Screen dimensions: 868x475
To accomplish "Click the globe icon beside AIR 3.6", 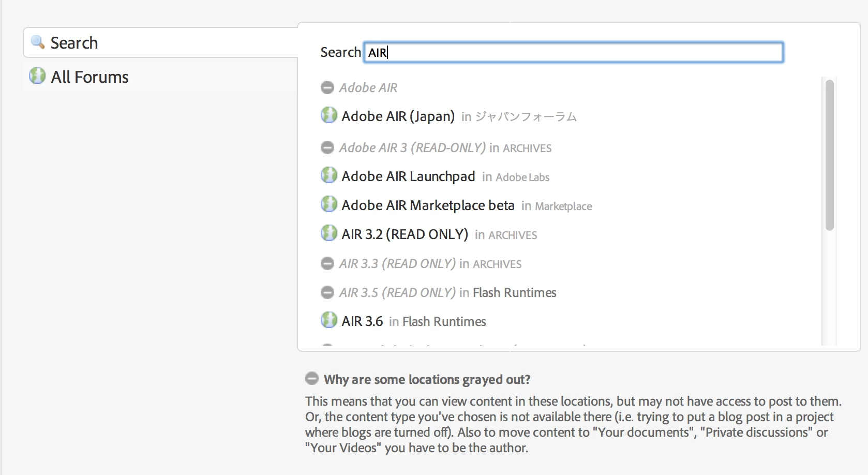I will 329,320.
